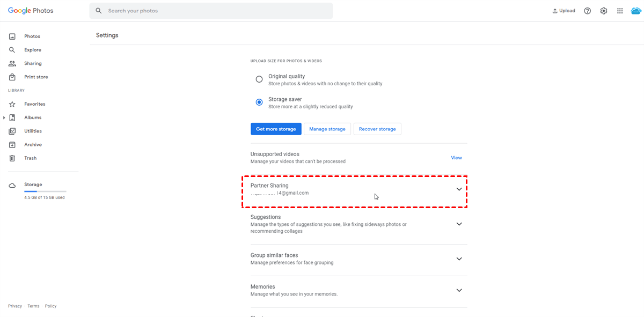Open Utilities in the library
The height and width of the screenshot is (317, 644).
coord(33,131)
